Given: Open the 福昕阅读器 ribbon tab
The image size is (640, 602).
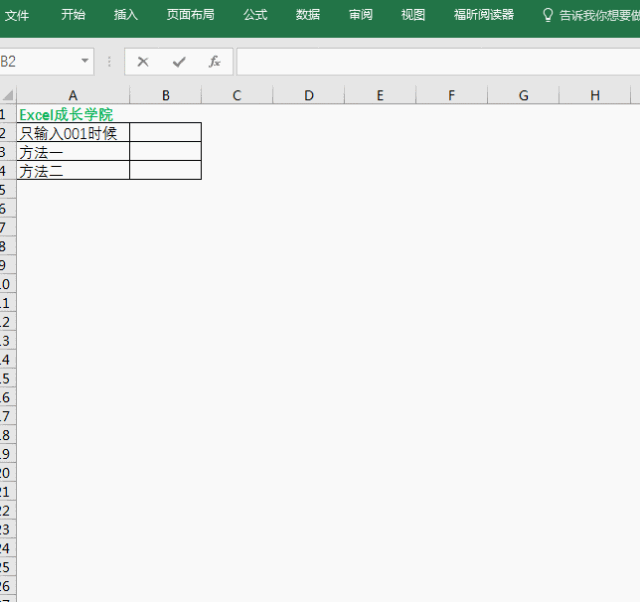Looking at the screenshot, I should point(484,15).
